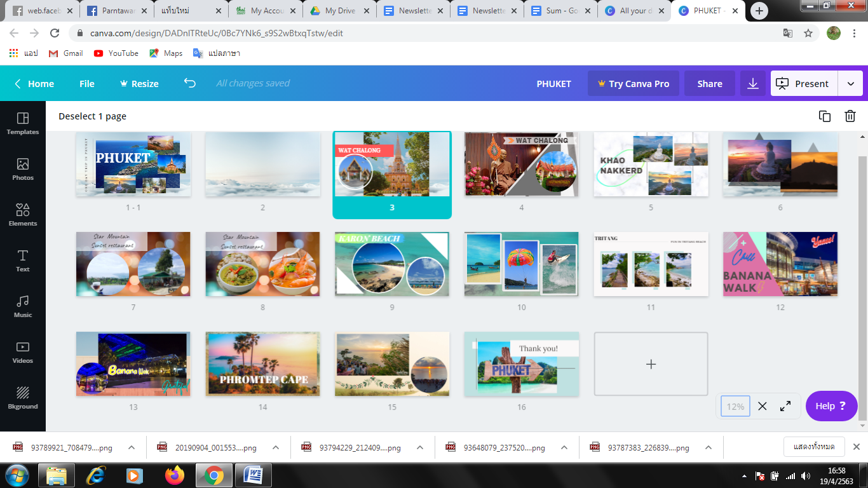The height and width of the screenshot is (488, 868).
Task: Click Deselect 1 page
Action: 92,116
